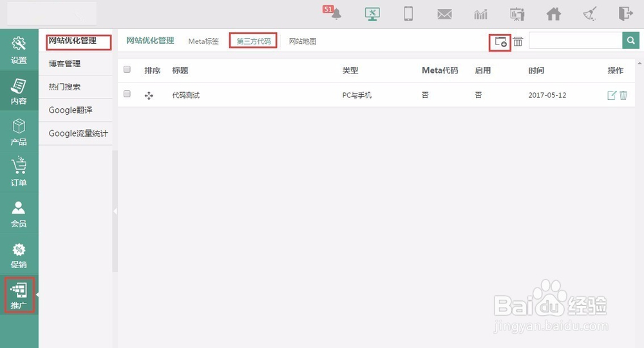Go to the home house icon

(x=554, y=14)
